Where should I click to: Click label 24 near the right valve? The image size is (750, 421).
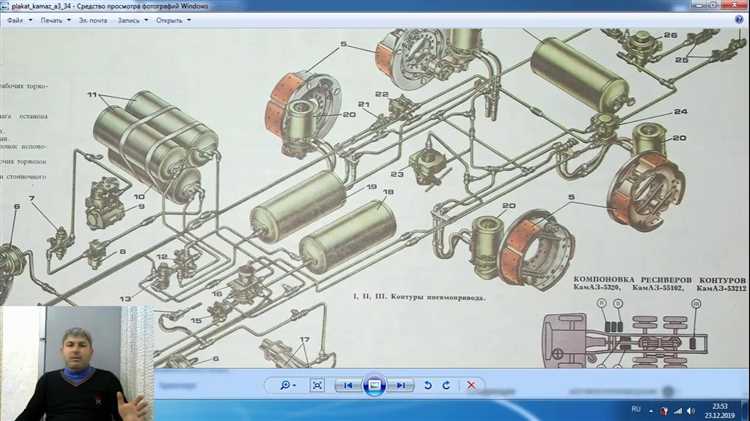[x=680, y=111]
